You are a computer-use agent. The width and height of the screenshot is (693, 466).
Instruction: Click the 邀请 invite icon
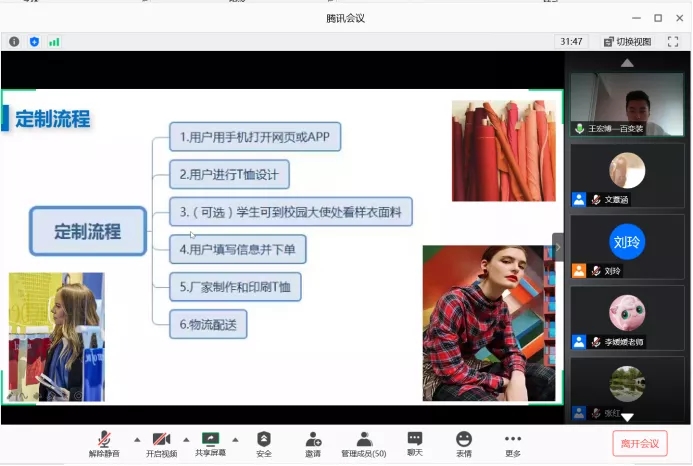[x=313, y=444]
